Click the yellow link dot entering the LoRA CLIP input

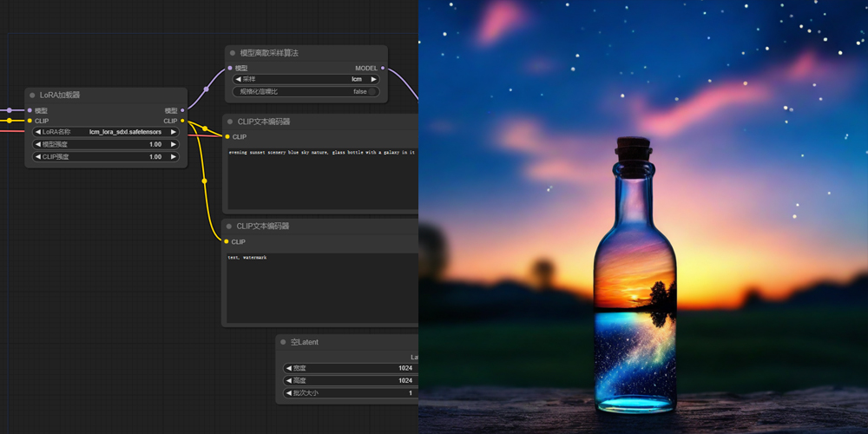tap(10, 120)
